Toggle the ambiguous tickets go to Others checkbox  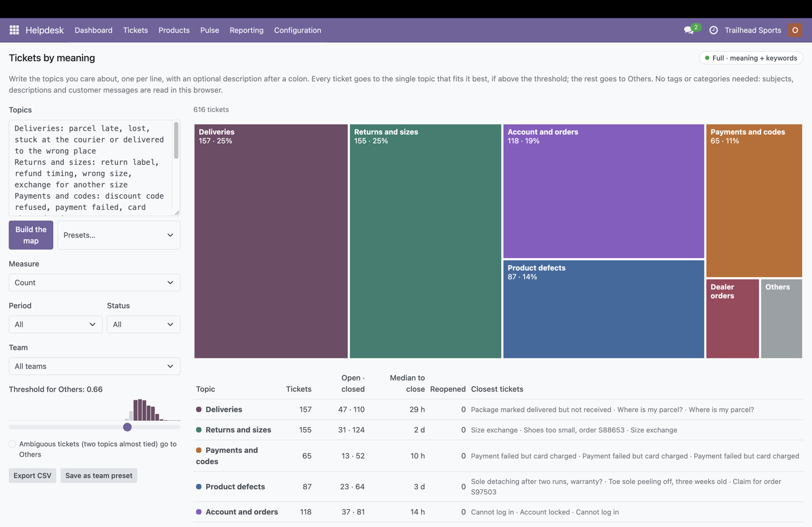coord(12,444)
